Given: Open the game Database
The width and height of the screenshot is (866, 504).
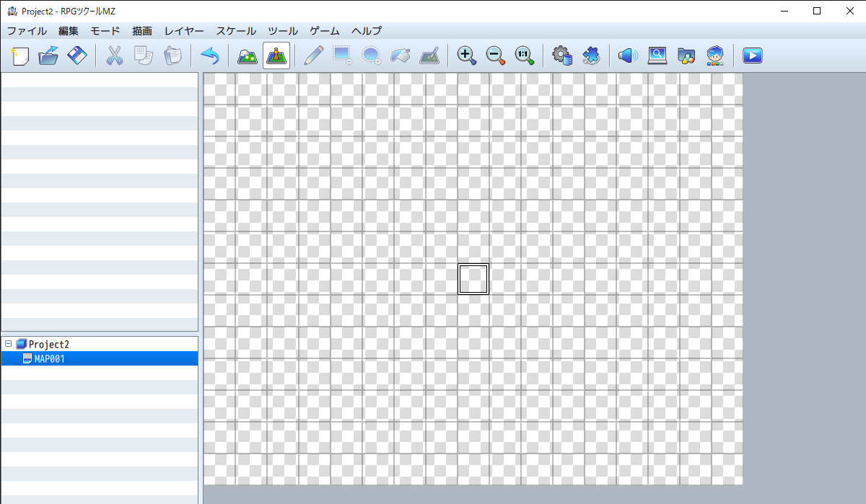Looking at the screenshot, I should [561, 56].
